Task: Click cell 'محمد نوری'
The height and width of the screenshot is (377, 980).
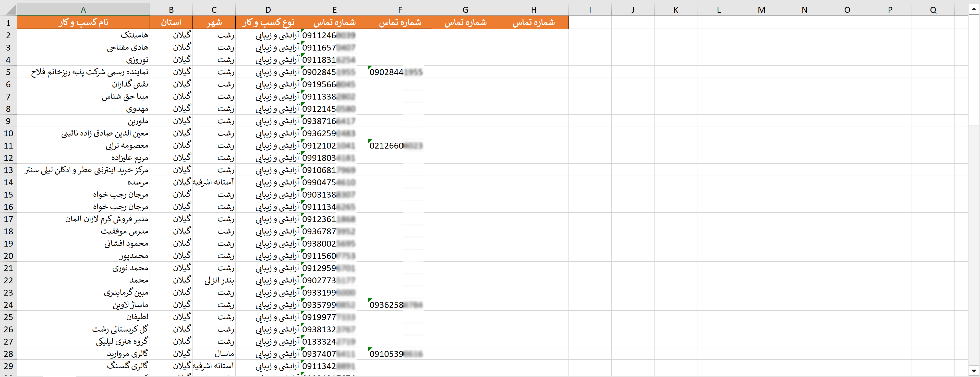Action: (83, 268)
